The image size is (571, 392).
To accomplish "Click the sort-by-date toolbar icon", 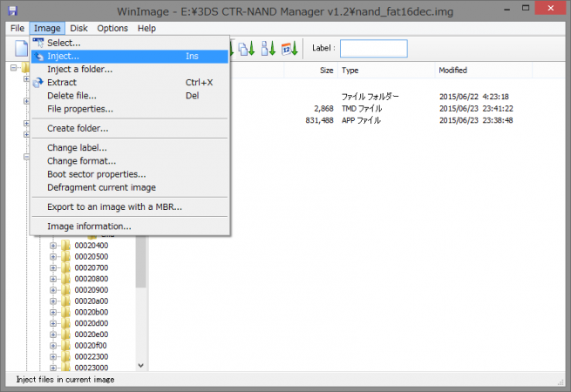I will point(289,49).
